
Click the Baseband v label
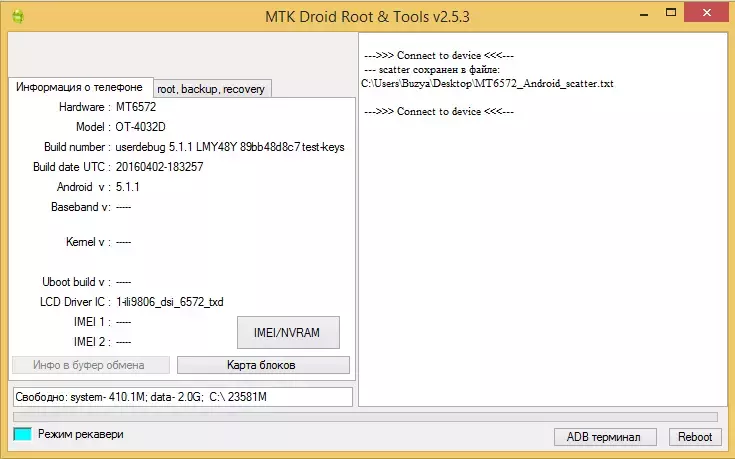(x=81, y=207)
